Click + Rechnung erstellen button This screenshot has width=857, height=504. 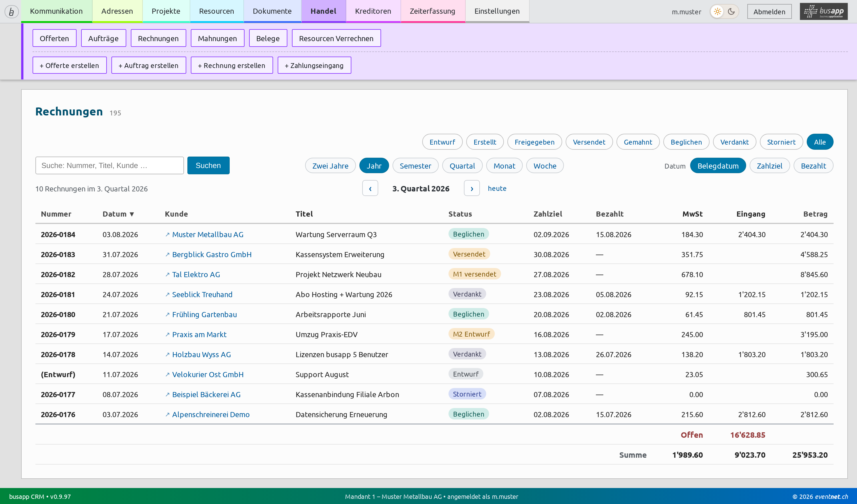point(232,65)
